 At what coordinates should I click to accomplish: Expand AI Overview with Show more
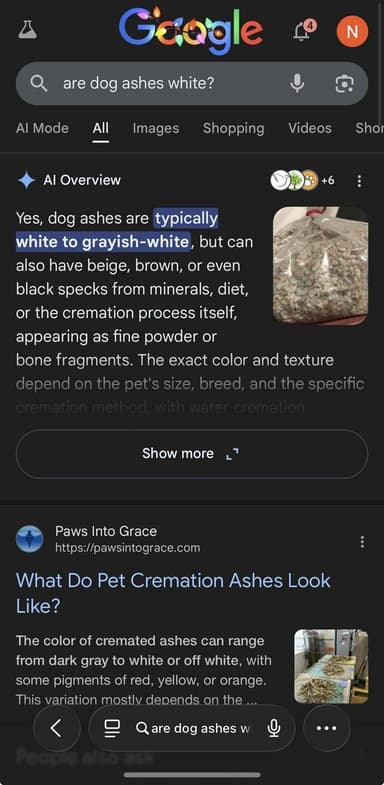click(x=192, y=454)
